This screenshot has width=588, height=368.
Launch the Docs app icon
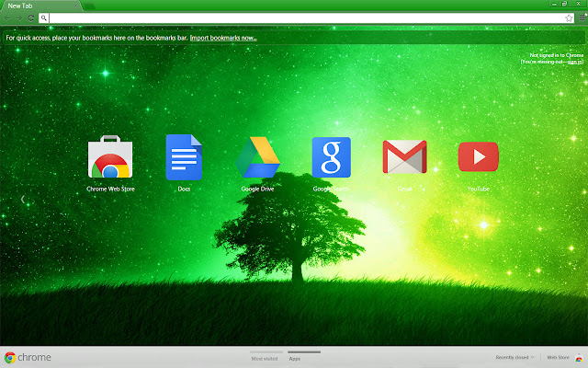184,157
